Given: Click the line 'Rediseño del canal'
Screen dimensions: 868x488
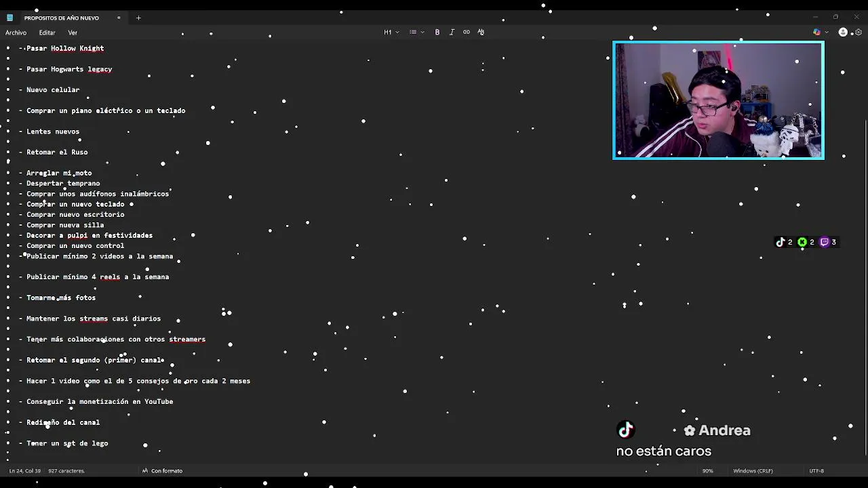Looking at the screenshot, I should [63, 422].
